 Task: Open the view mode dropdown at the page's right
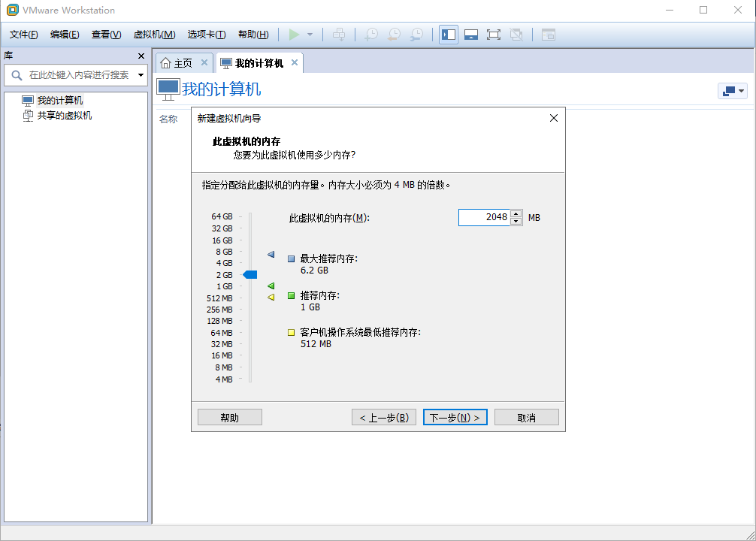tap(733, 91)
